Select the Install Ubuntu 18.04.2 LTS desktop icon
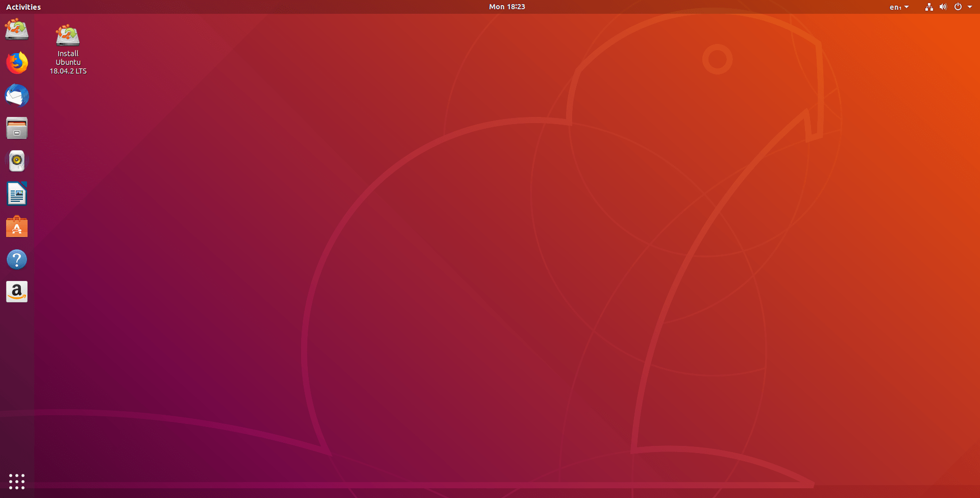 [68, 50]
